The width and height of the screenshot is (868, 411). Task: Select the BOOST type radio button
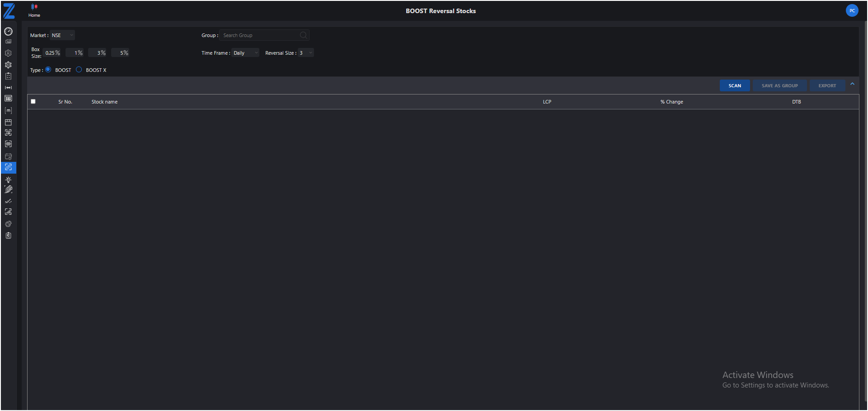[48, 70]
